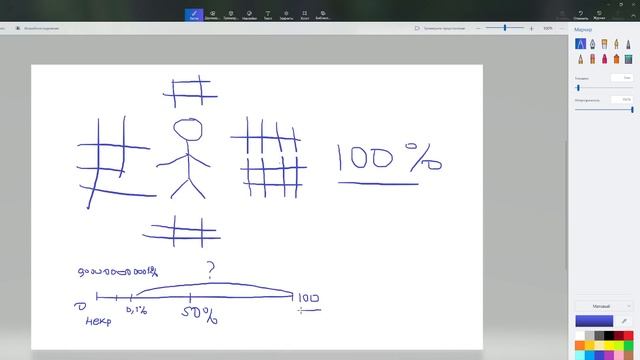640x360 pixels.
Task: Click the zoom slider handle
Action: point(505,28)
